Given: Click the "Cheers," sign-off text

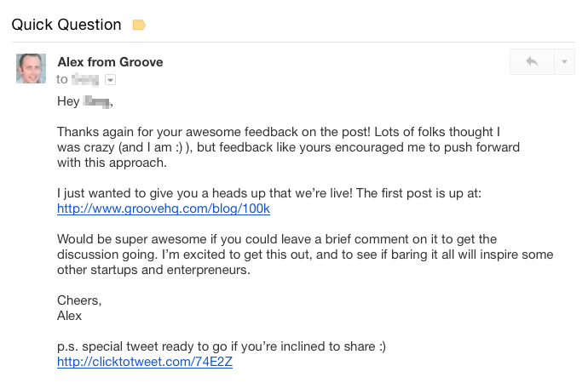Looking at the screenshot, I should (x=79, y=300).
